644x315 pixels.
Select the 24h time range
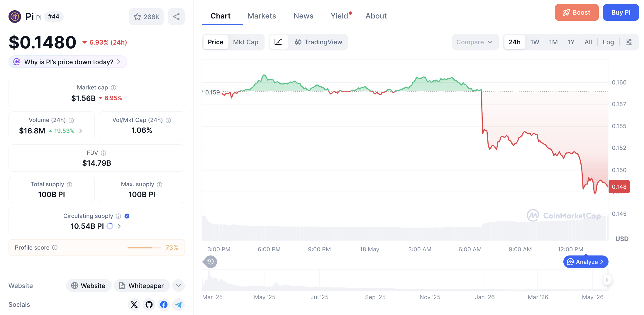(x=514, y=42)
